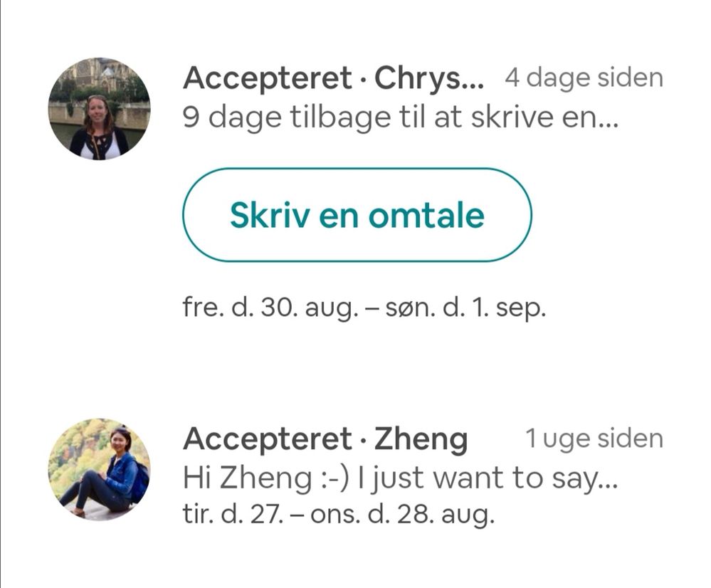The height and width of the screenshot is (588, 711).
Task: Open the truncated 'Chrys...' guest name
Action: (x=429, y=78)
